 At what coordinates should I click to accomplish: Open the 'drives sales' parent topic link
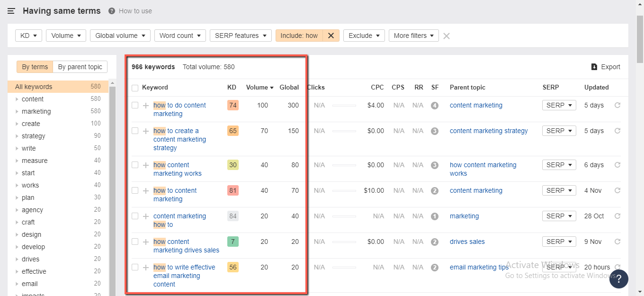[467, 242]
